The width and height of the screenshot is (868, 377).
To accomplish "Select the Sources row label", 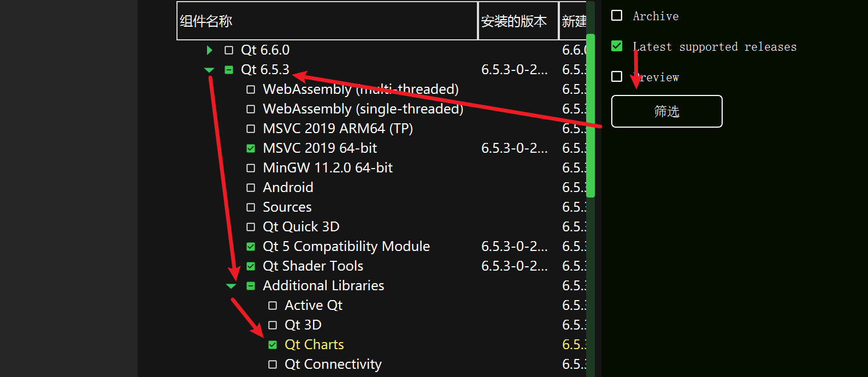I will (287, 207).
